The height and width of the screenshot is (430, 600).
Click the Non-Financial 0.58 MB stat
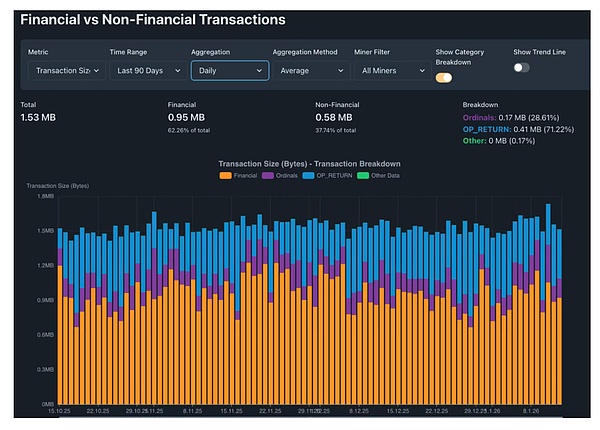[x=336, y=118]
